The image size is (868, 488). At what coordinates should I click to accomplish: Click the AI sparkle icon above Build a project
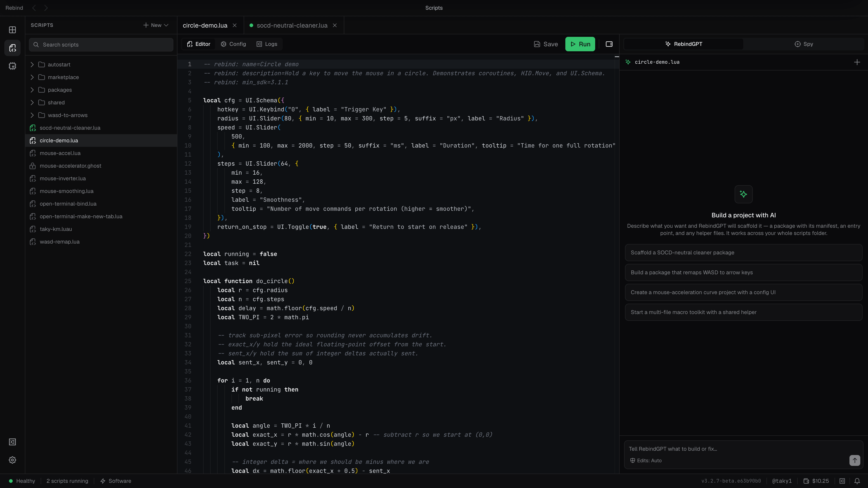(x=743, y=194)
